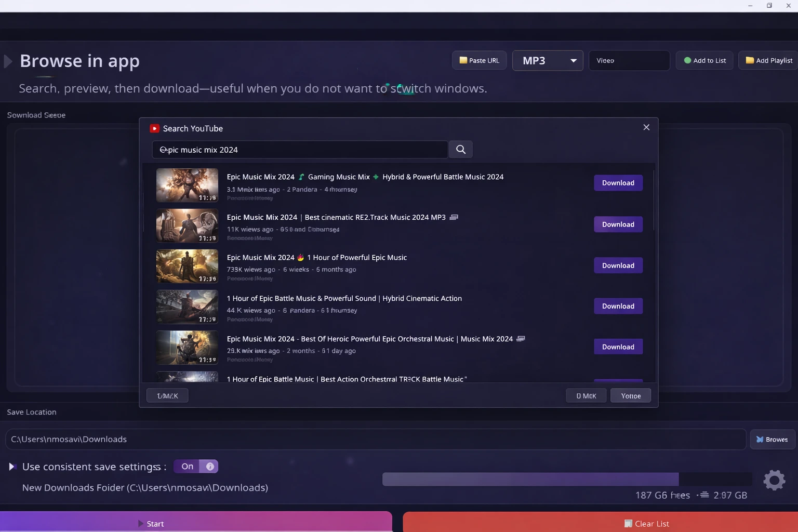Screen dimensions: 798x532
Task: Download the 1 Hour of Powerful Epic Music result
Action: 618,265
